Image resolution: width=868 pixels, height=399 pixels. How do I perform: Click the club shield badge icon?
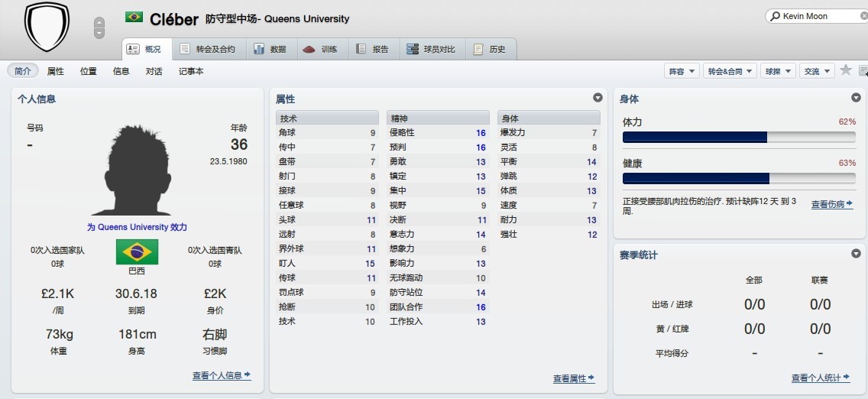47,27
